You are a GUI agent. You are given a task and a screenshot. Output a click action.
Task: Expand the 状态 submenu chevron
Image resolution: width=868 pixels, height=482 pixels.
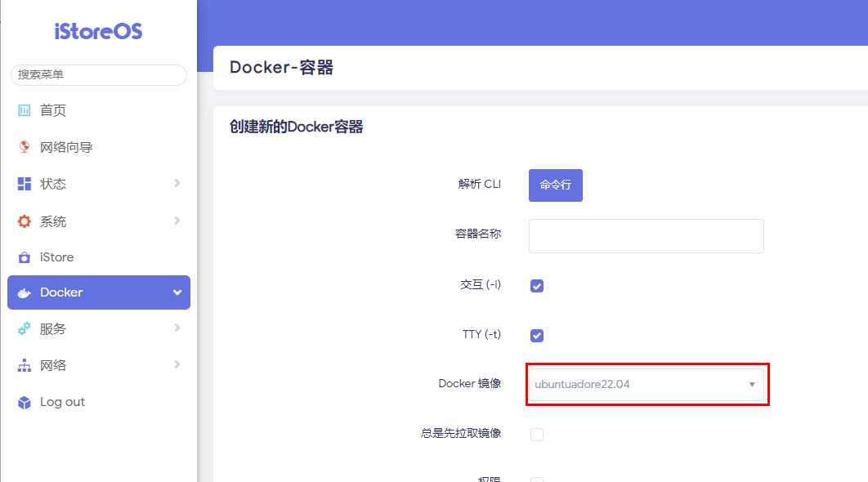177,183
